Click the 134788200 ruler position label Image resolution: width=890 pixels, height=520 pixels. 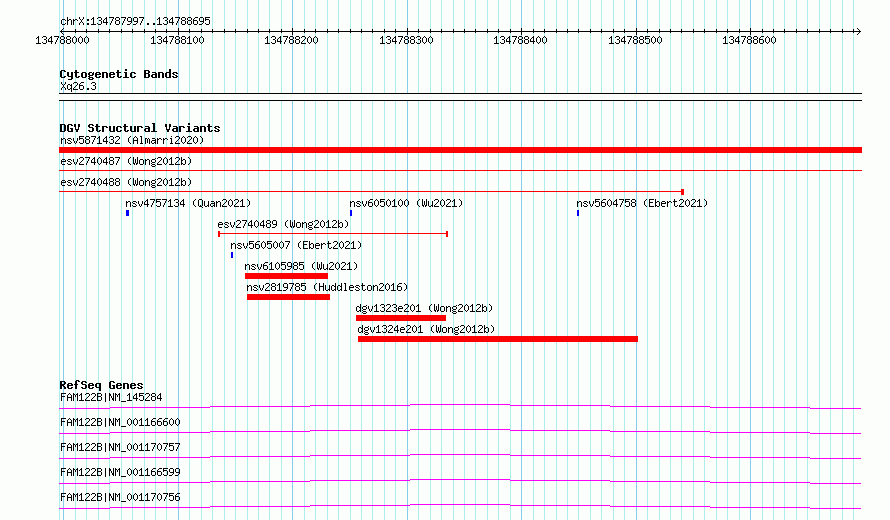(291, 40)
